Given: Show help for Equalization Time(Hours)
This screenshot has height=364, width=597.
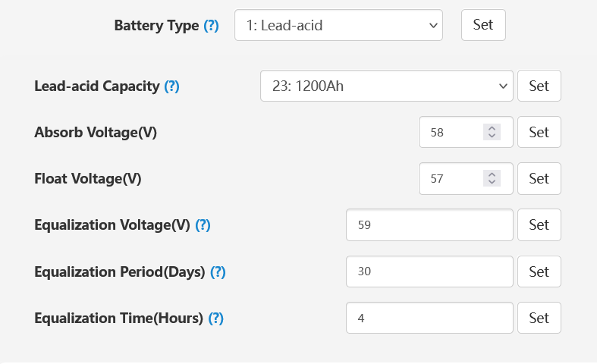Looking at the screenshot, I should 216,318.
